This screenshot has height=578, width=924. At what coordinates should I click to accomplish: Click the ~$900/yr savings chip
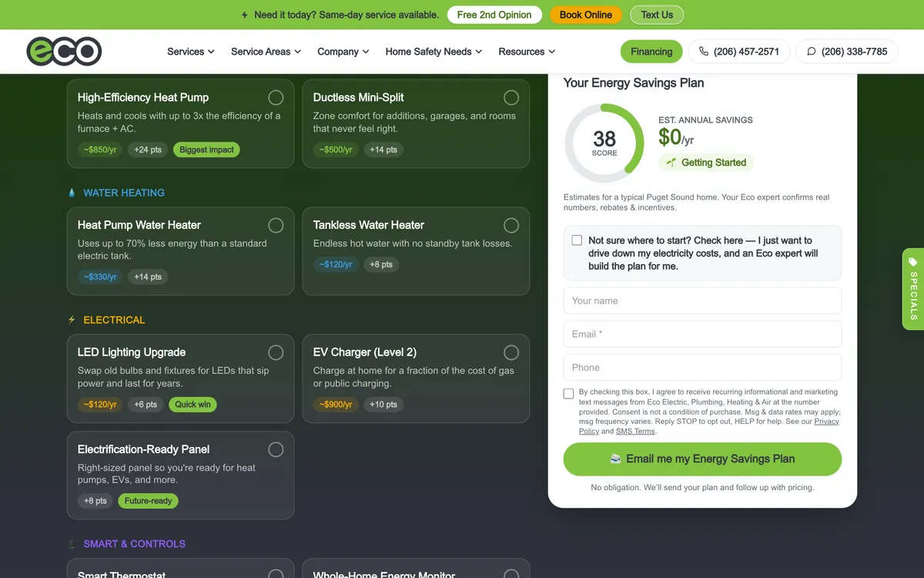pos(336,405)
